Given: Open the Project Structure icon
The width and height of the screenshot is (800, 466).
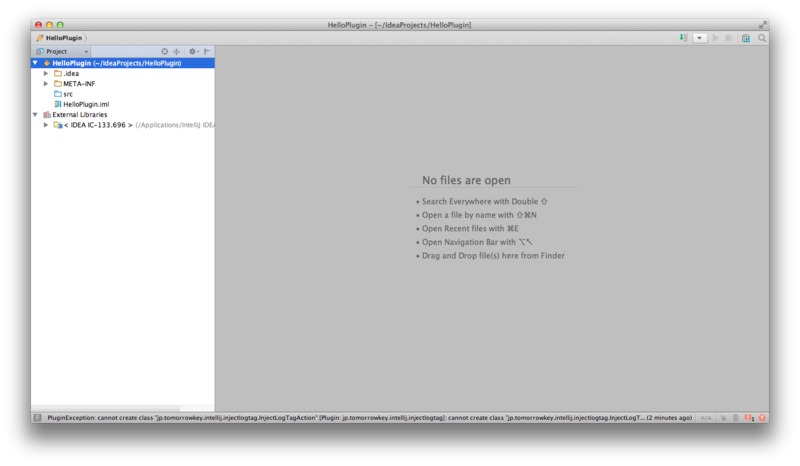Looking at the screenshot, I should point(745,38).
